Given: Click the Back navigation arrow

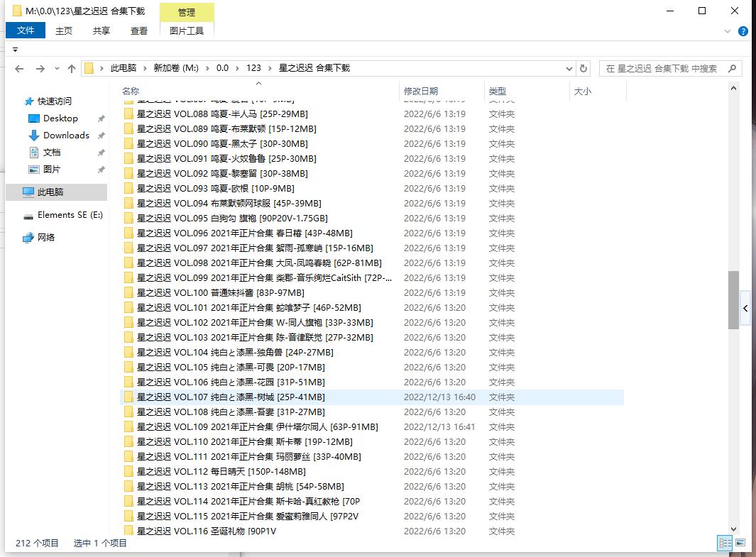Looking at the screenshot, I should [x=19, y=69].
